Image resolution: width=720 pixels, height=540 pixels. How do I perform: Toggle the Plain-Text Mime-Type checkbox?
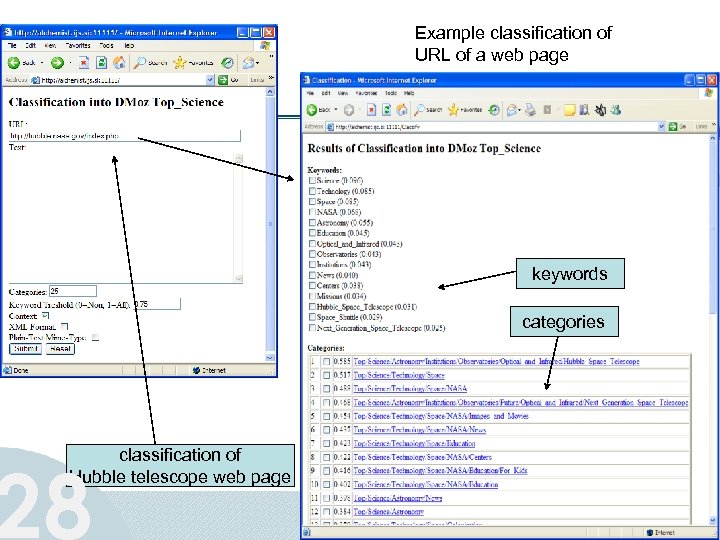click(95, 338)
